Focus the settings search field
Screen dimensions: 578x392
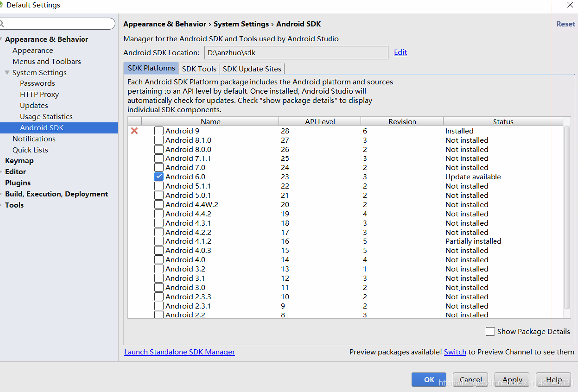tap(58, 24)
